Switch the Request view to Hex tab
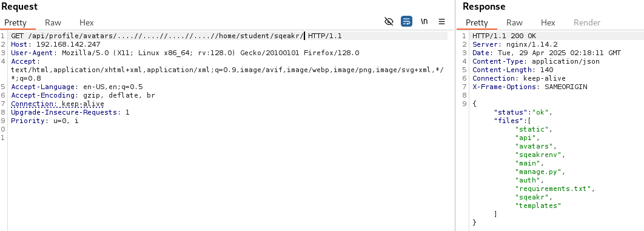Screen dimensions: 644x231 click(86, 22)
